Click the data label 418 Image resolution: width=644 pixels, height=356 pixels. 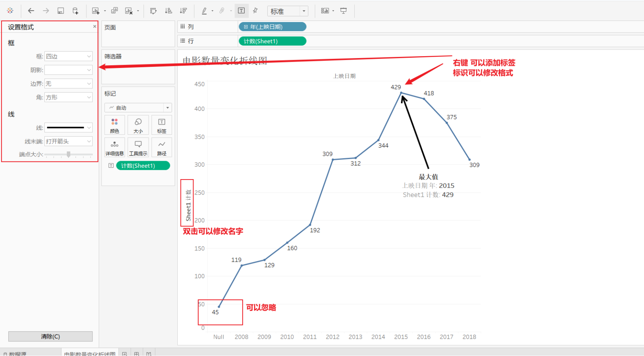pos(429,93)
